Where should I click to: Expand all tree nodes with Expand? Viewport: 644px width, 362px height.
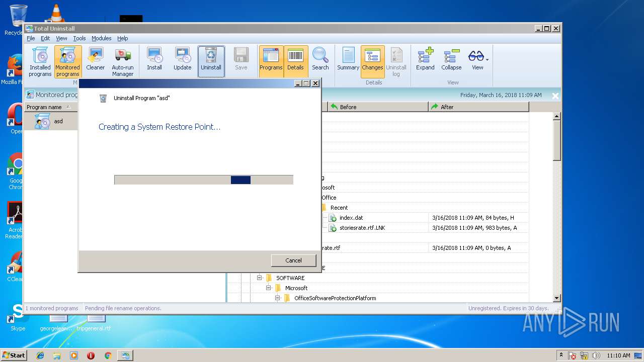coord(425,59)
